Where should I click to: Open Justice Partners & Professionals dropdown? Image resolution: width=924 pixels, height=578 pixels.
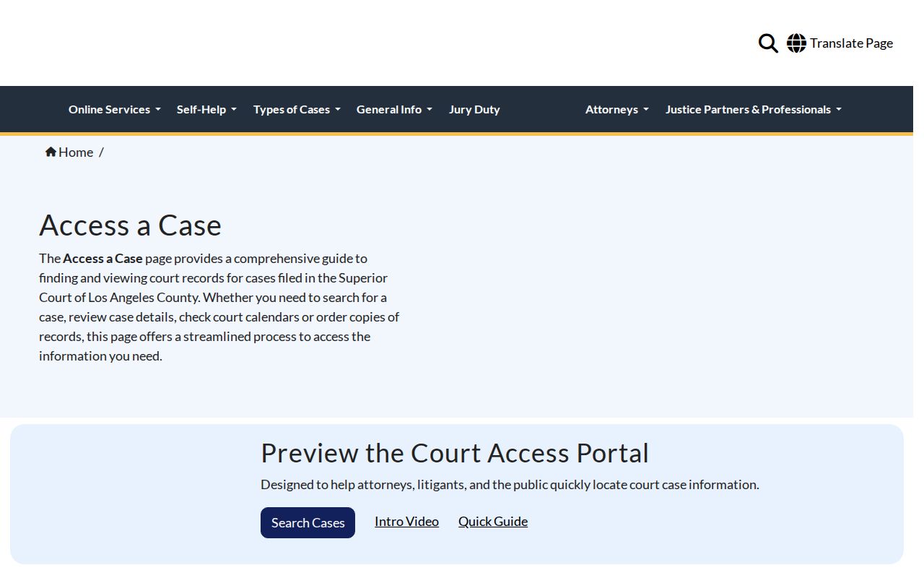pos(754,110)
